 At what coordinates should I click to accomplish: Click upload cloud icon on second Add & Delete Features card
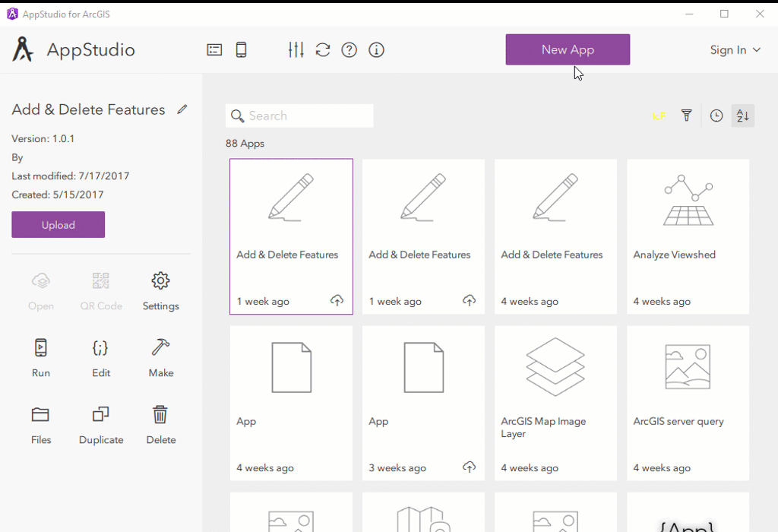click(x=469, y=301)
